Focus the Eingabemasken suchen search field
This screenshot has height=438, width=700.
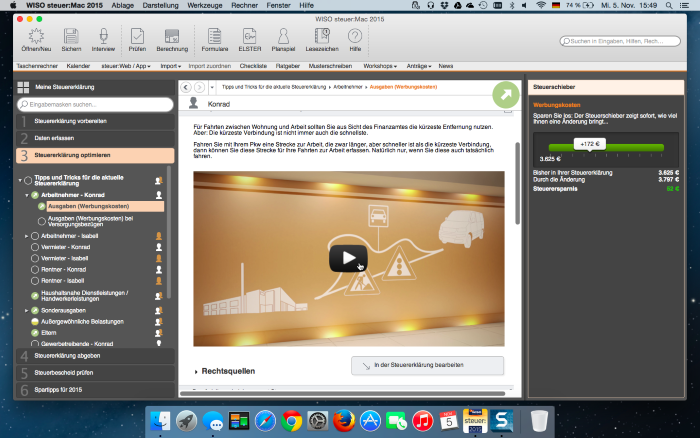click(95, 104)
